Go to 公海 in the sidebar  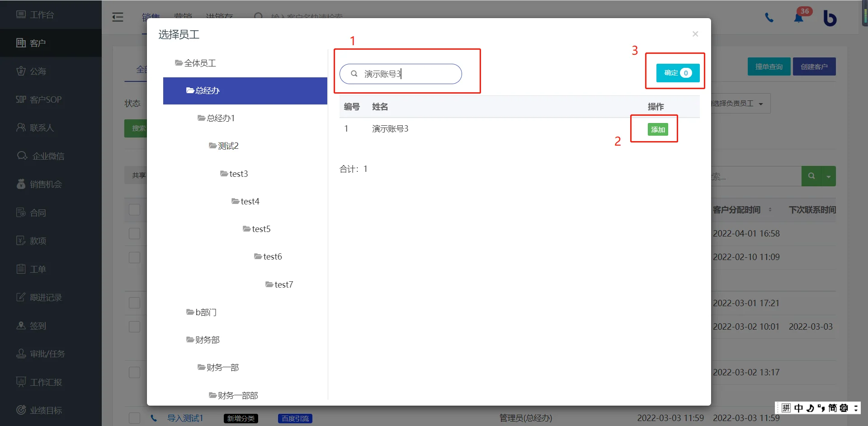coord(51,71)
